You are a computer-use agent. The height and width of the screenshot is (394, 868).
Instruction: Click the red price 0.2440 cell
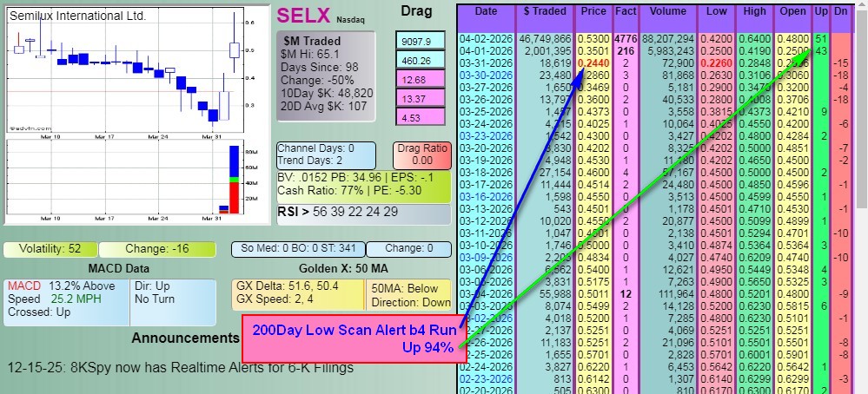(x=593, y=63)
